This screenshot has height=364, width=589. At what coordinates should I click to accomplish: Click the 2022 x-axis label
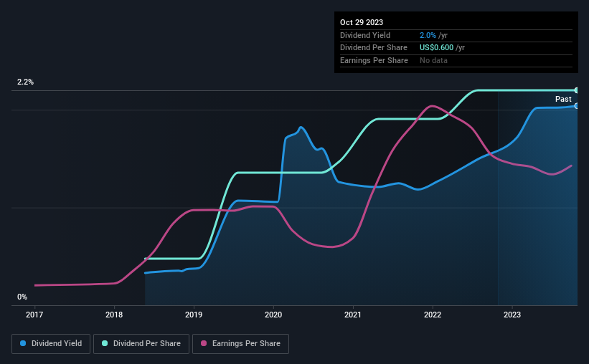tap(433, 315)
